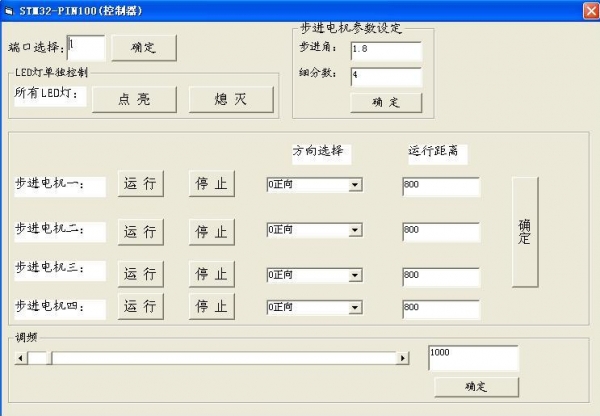Run stepper motor two (步进电机二)
This screenshot has width=600, height=416.
[x=140, y=231]
